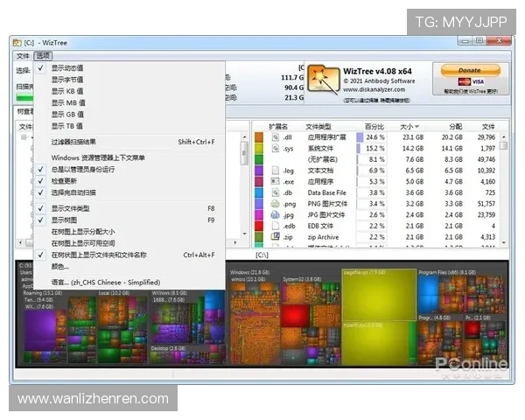Screen dimensions: 525x420
Task: Toggle 检查更新 checked option
Action: pyautogui.click(x=129, y=181)
